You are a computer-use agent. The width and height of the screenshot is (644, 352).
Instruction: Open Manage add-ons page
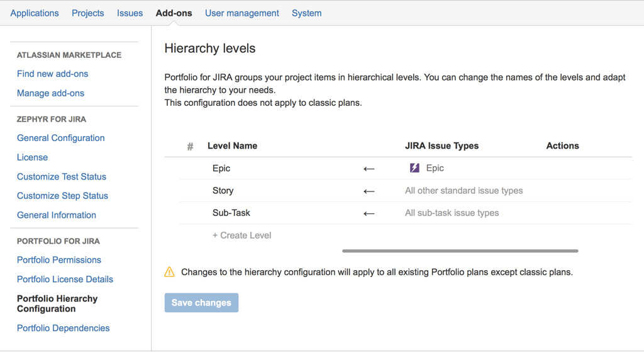click(50, 93)
